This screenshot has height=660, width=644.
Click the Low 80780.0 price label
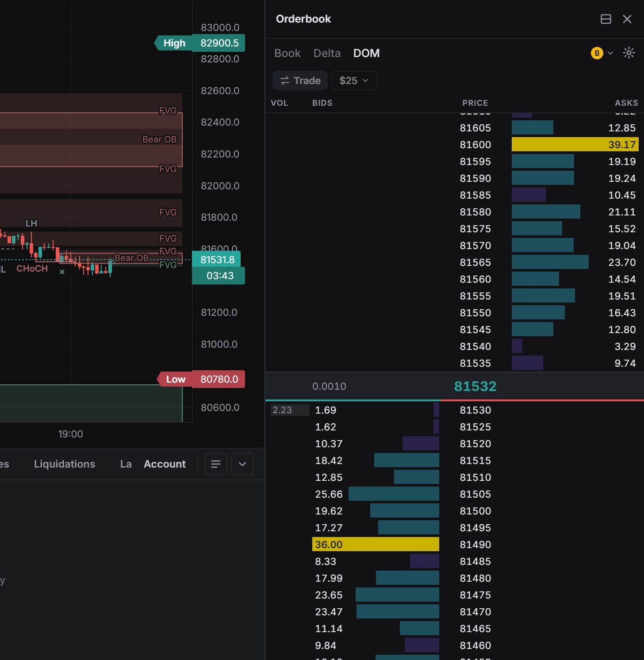click(x=201, y=379)
